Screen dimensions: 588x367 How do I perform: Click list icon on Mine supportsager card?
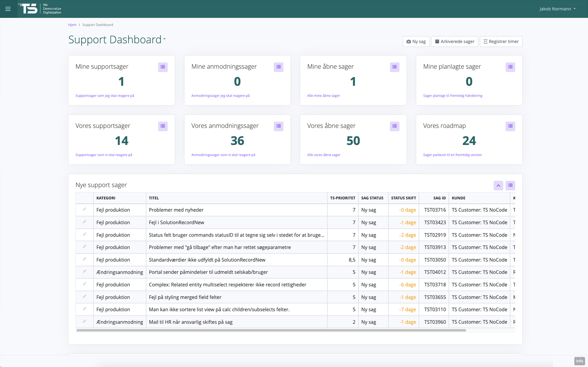pos(162,67)
